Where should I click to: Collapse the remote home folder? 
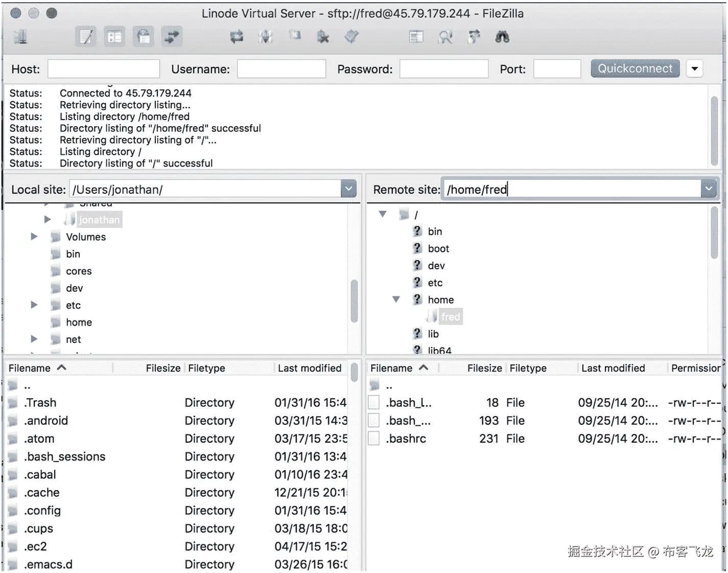click(396, 300)
